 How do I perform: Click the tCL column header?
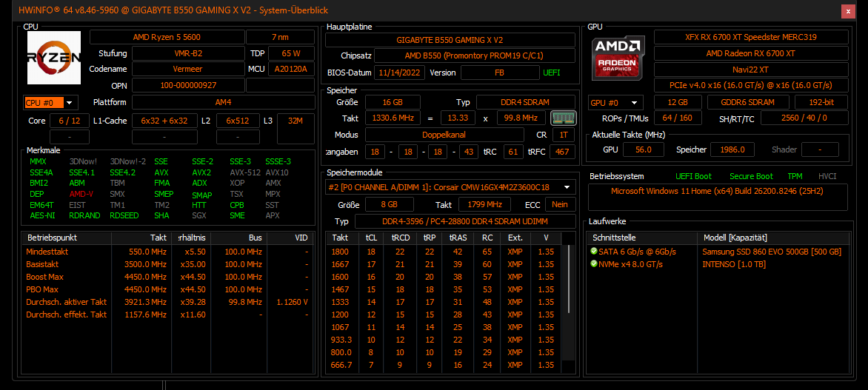tap(371, 238)
